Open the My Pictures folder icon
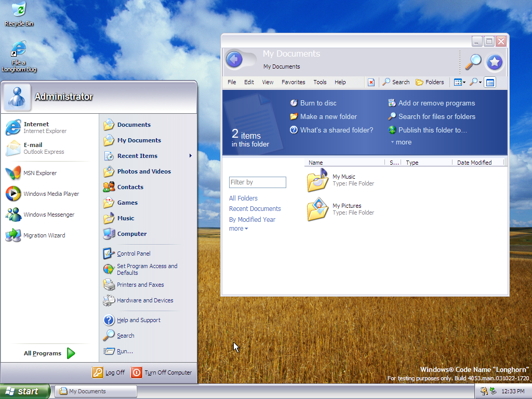The width and height of the screenshot is (532, 399). pyautogui.click(x=317, y=209)
